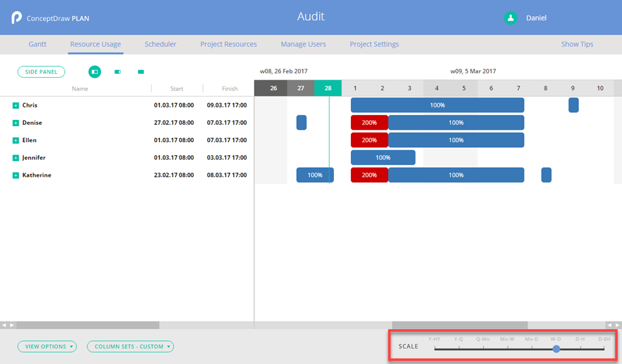Select the split panel layout icon
Screen dimensions: 622x364
(95, 72)
